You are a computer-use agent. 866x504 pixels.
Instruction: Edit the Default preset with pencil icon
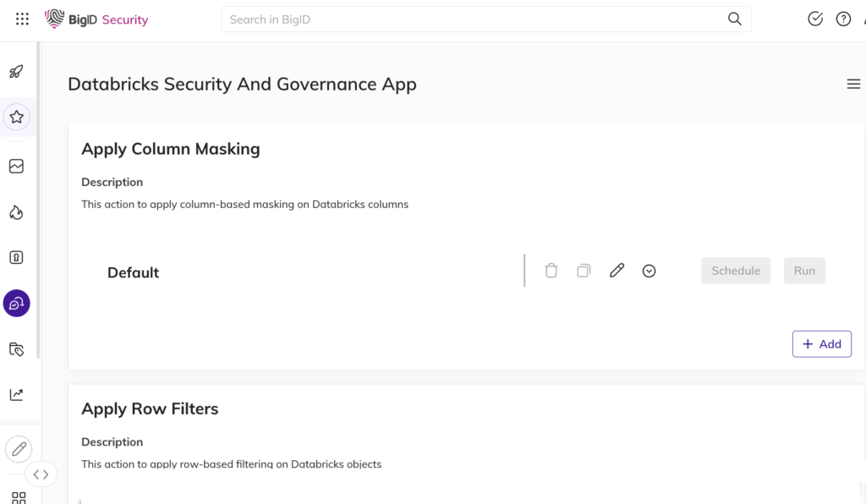pyautogui.click(x=617, y=271)
